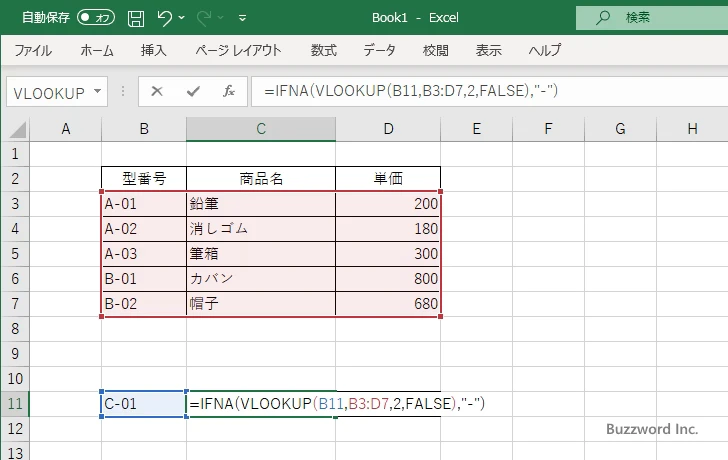Select column D header
The height and width of the screenshot is (460, 728).
[x=388, y=129]
